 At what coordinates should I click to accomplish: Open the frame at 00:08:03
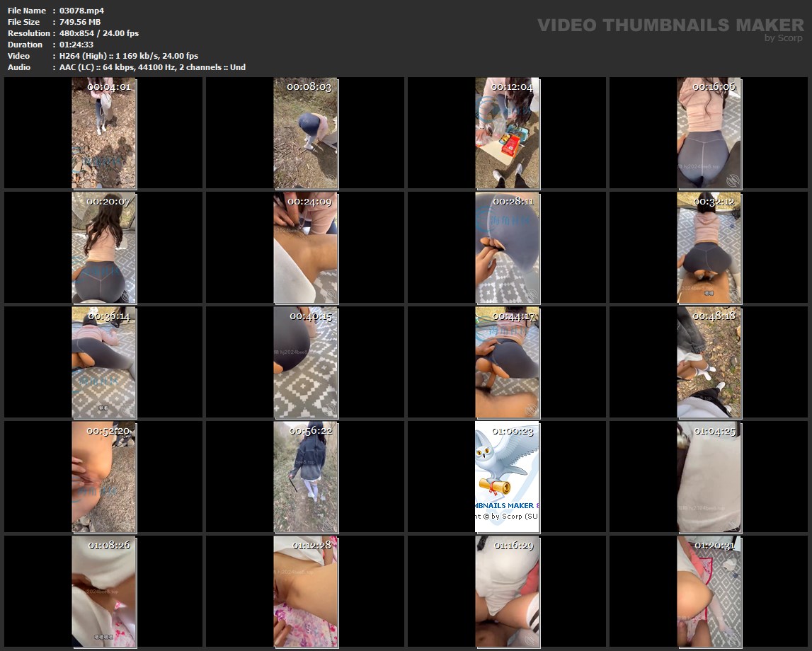pos(305,133)
